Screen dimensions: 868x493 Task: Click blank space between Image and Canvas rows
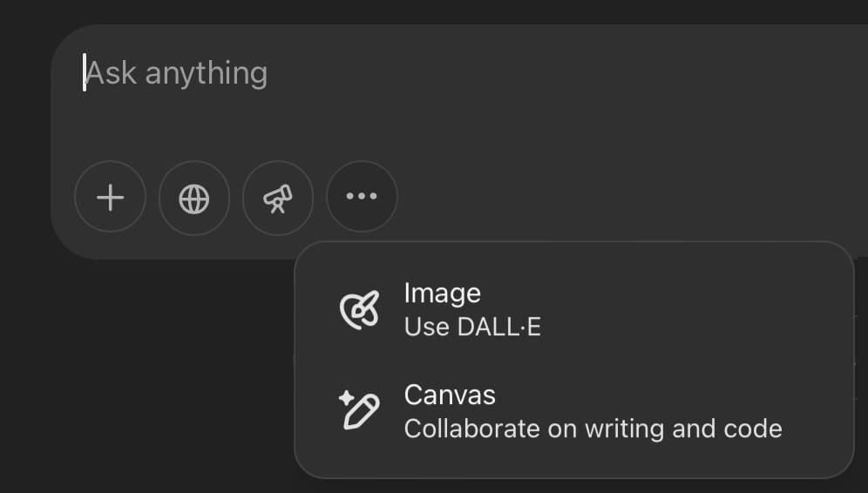click(x=610, y=361)
